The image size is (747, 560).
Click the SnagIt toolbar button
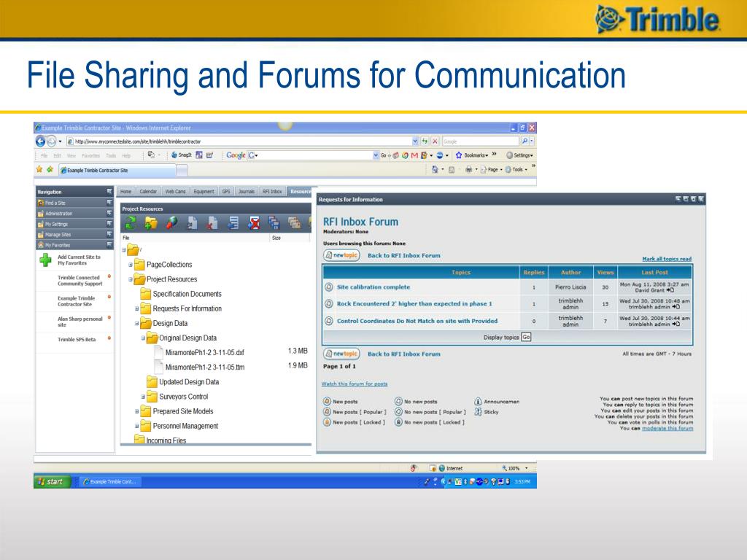182,155
